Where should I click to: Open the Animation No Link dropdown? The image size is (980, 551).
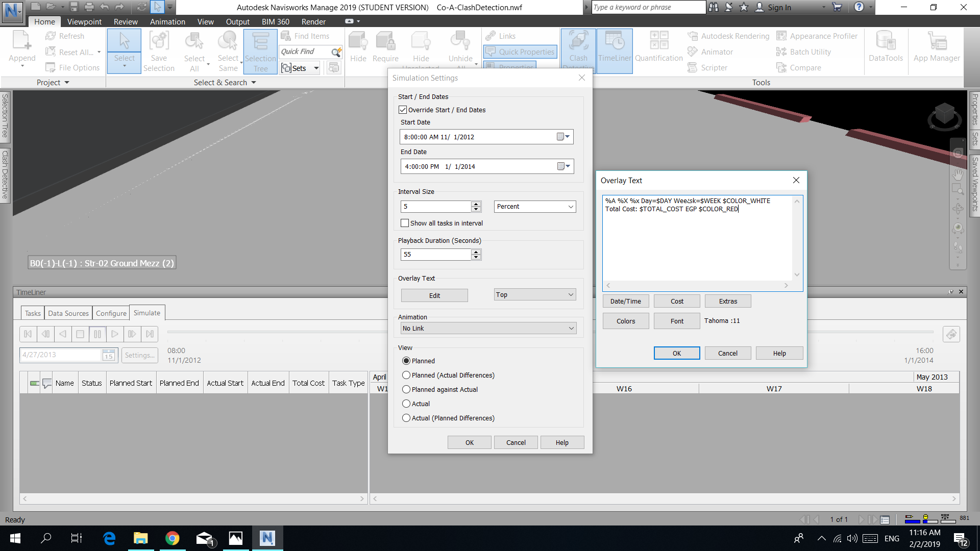[x=571, y=328]
